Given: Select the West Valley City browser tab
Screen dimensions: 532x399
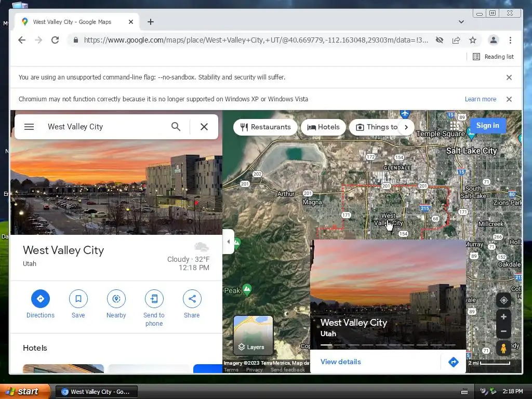Looking at the screenshot, I should (72, 22).
